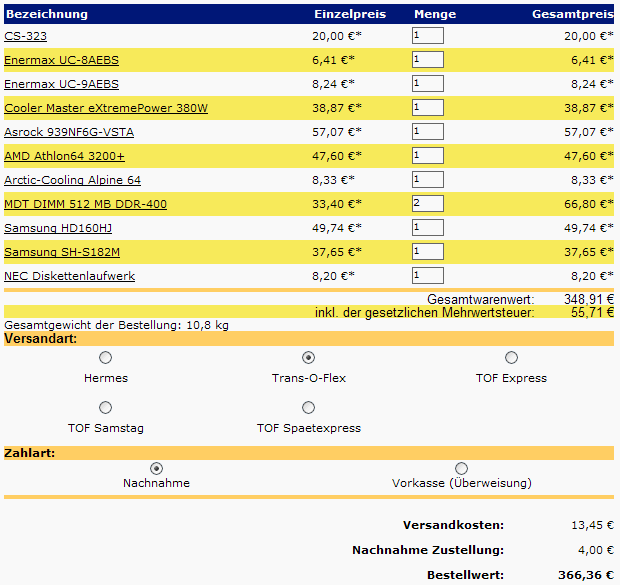Click the Bezeichnung column header

click(x=47, y=14)
